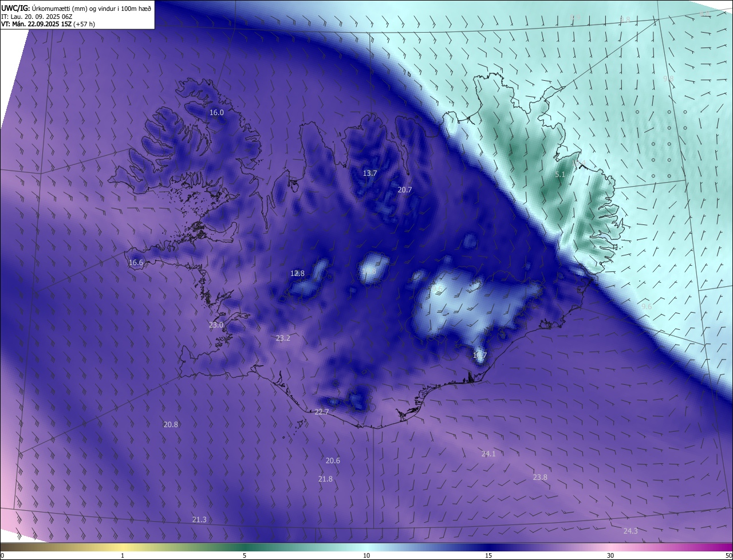Image resolution: width=733 pixels, height=560 pixels.
Task: Click the 0 tick on the color scale
Action: pyautogui.click(x=2, y=556)
